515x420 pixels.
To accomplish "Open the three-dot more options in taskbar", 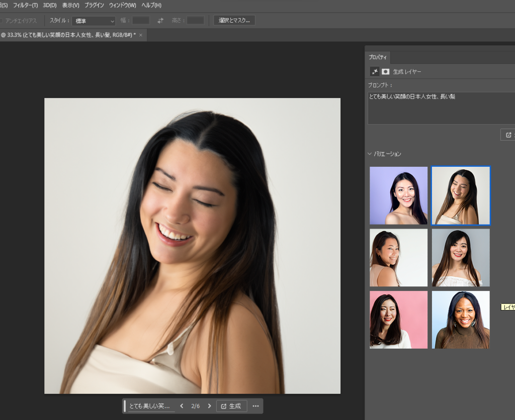I will (x=255, y=406).
